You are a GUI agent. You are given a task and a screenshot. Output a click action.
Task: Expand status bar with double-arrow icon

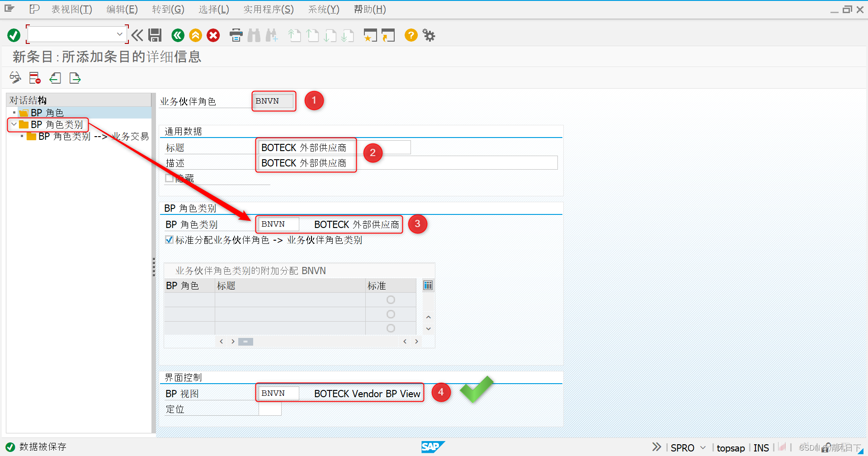[656, 447]
